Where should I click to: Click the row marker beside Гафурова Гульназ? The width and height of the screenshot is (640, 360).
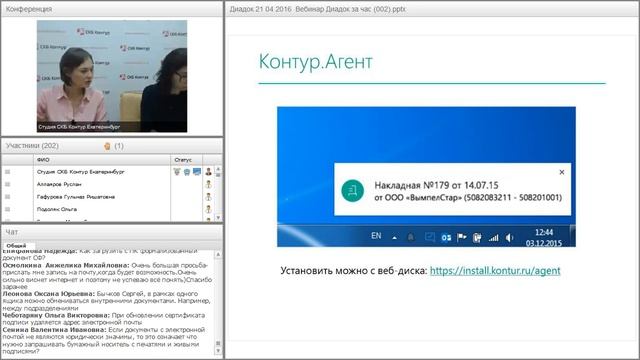click(x=7, y=197)
